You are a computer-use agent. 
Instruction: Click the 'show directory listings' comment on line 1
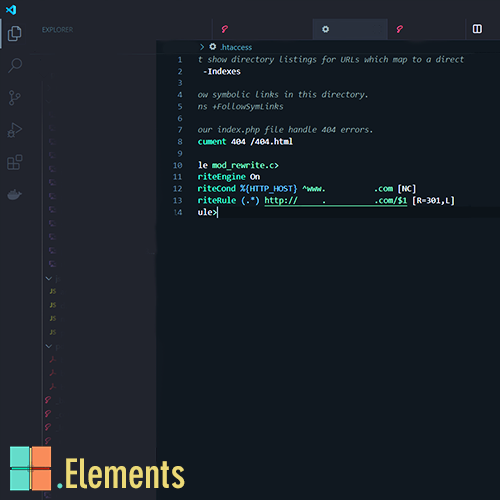[262, 60]
